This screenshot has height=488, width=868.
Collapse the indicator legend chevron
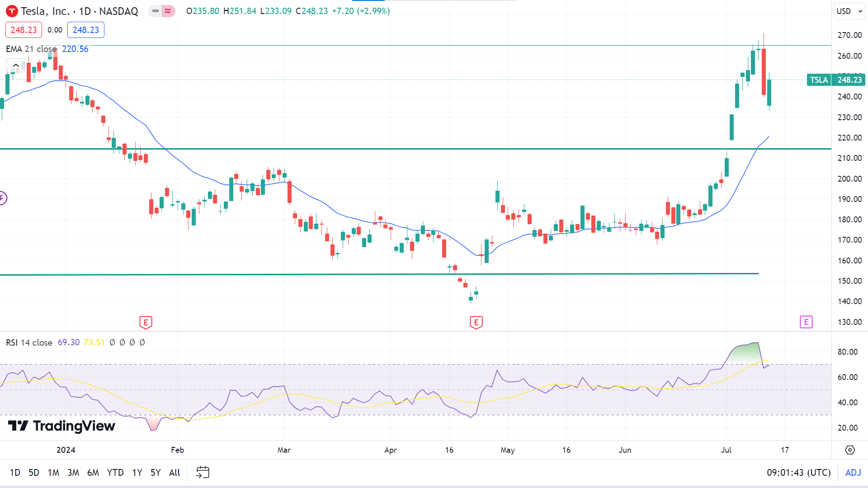16,66
